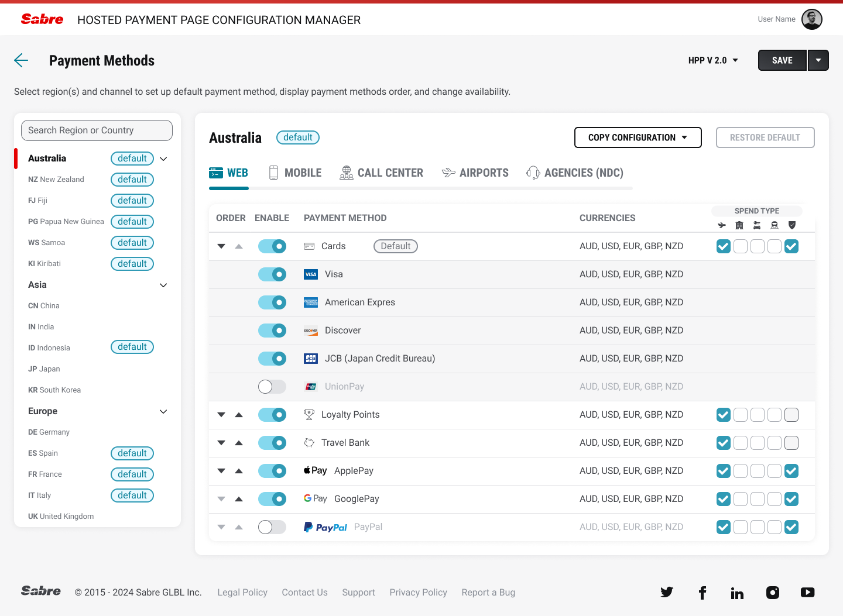Open the Privacy Policy link

418,593
